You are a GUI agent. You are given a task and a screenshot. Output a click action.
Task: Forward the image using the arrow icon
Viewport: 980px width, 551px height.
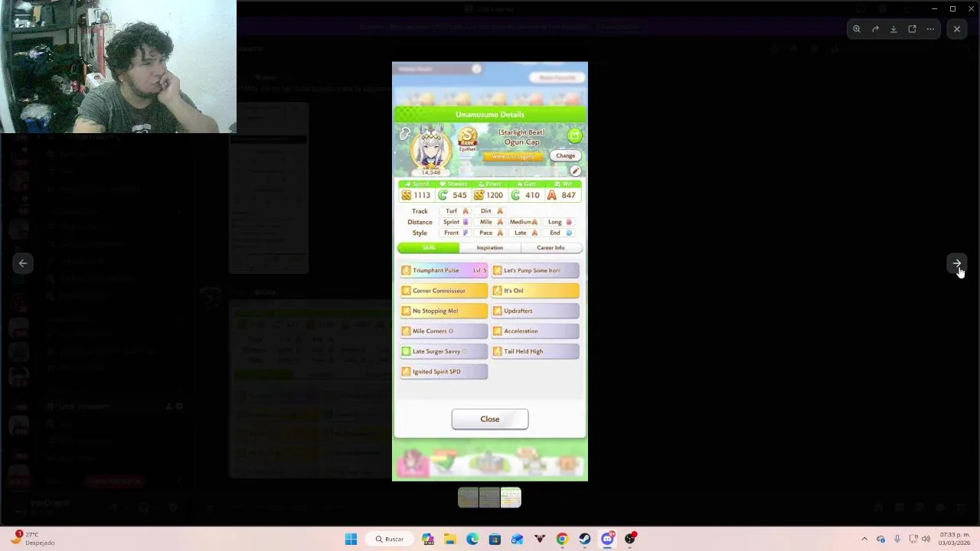coord(875,29)
